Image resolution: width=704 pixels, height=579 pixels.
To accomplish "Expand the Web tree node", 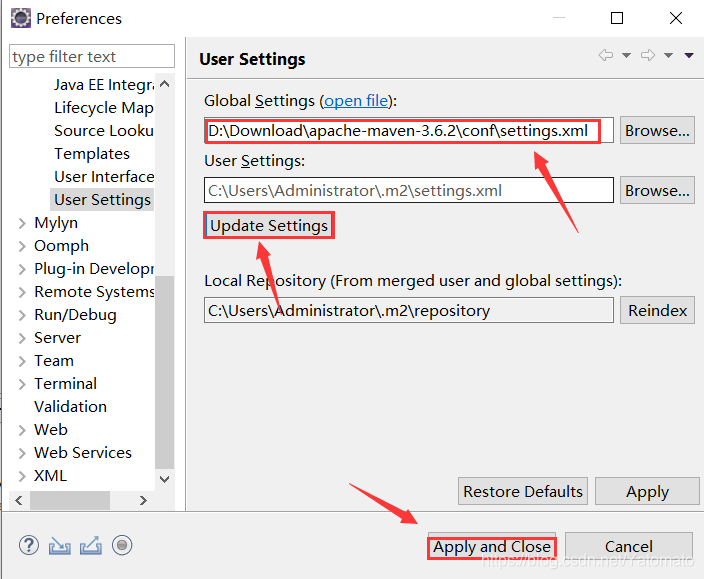I will point(22,430).
